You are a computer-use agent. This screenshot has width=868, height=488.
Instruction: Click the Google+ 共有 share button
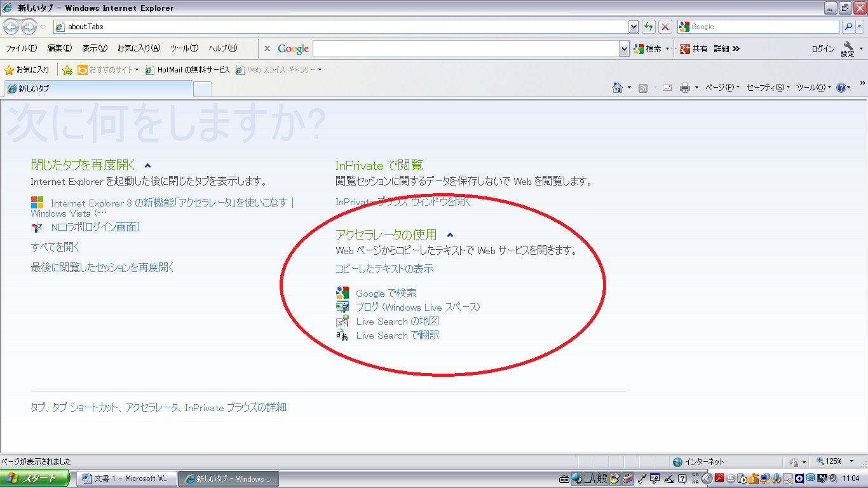(693, 48)
